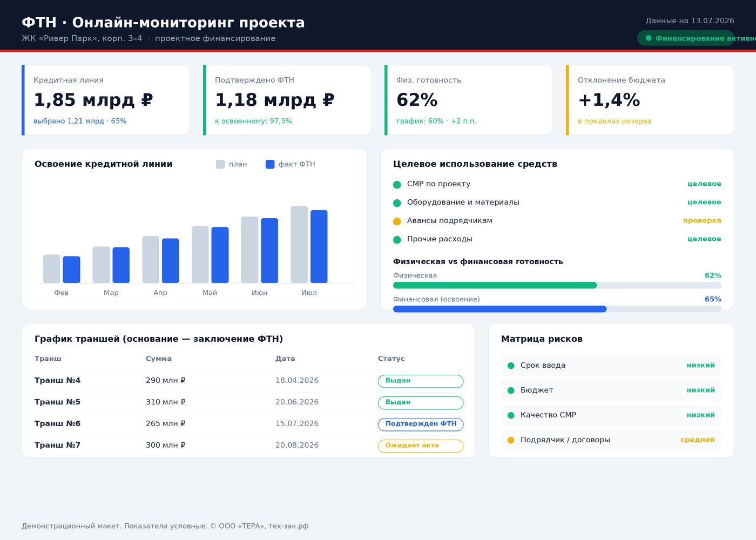Click the «средний» risk level label
Screen dimensions: 756x540
click(x=698, y=440)
